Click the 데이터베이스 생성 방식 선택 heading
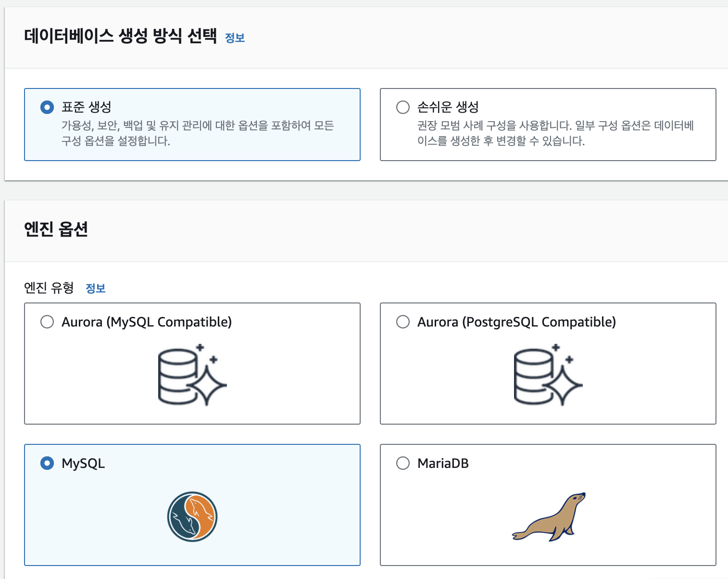 tap(121, 36)
